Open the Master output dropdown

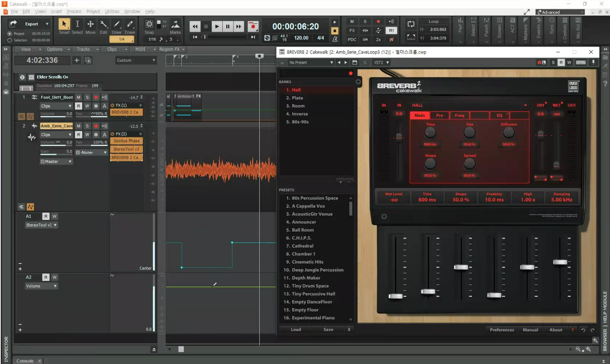(57, 161)
